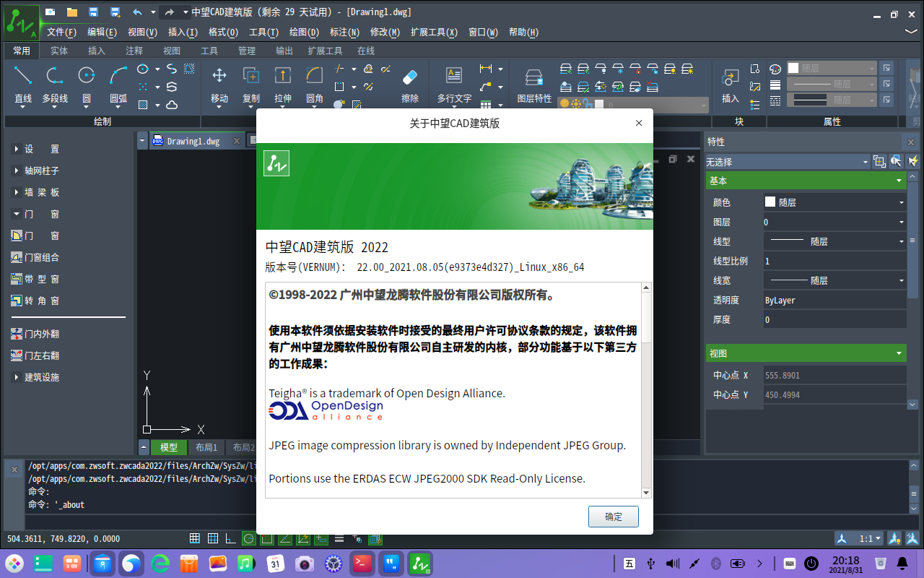Image resolution: width=924 pixels, height=578 pixels.
Task: Open the terminal app in the taskbar
Action: click(x=362, y=563)
